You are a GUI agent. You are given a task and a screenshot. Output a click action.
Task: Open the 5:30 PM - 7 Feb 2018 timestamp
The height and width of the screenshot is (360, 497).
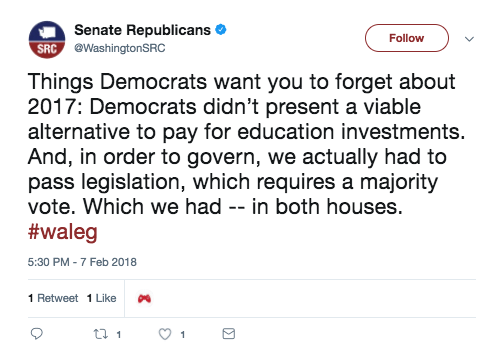click(82, 262)
